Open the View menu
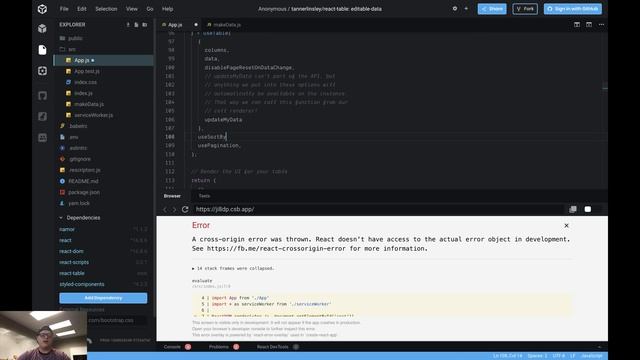The height and width of the screenshot is (360, 640). [131, 9]
